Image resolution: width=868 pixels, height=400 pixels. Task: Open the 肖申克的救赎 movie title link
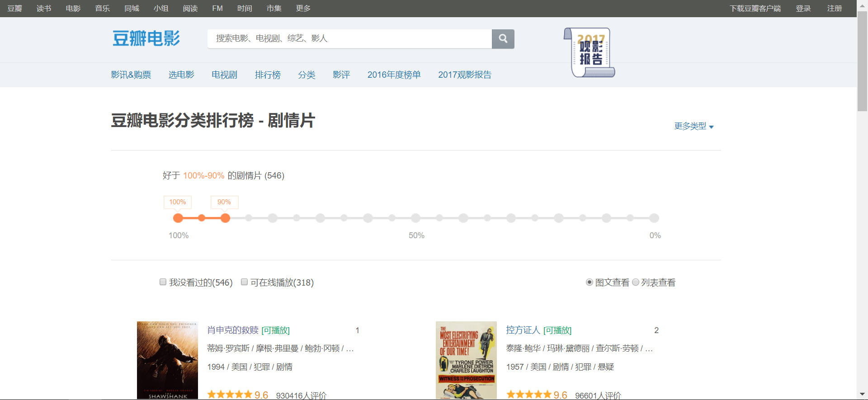pos(233,330)
